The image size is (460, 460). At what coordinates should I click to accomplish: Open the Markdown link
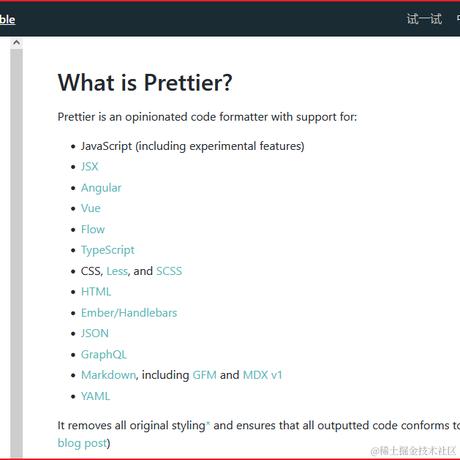pyautogui.click(x=108, y=375)
